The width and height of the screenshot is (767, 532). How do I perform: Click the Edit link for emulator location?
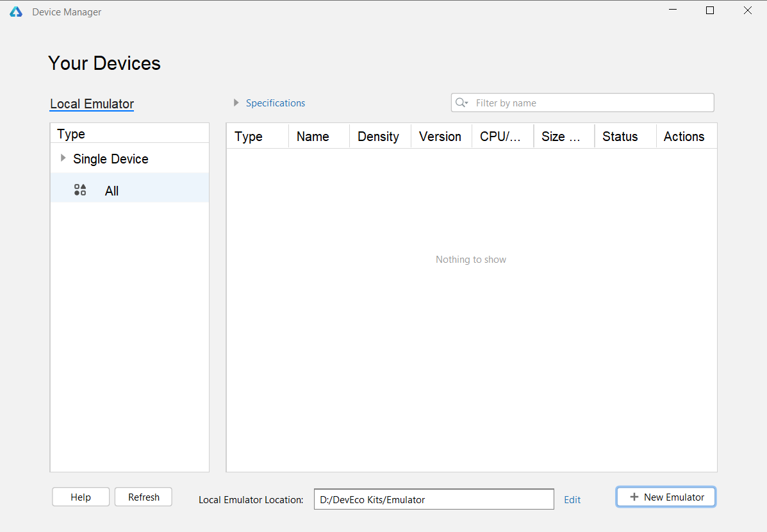(572, 500)
